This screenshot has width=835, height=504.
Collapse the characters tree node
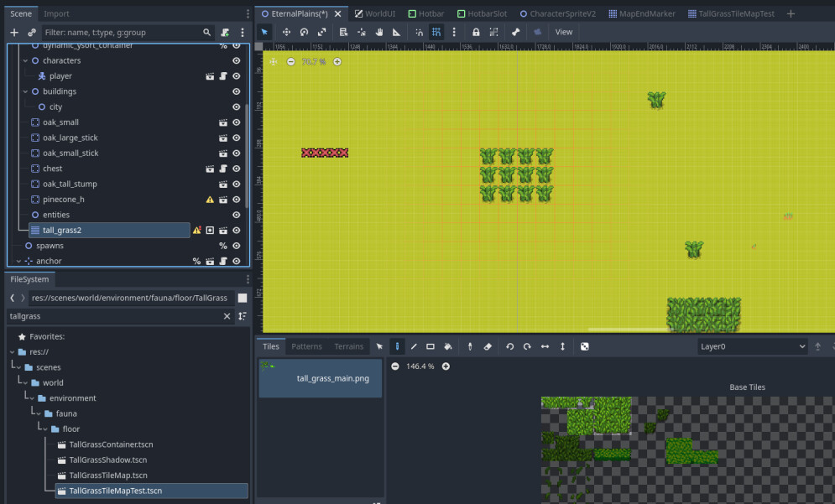(25, 60)
